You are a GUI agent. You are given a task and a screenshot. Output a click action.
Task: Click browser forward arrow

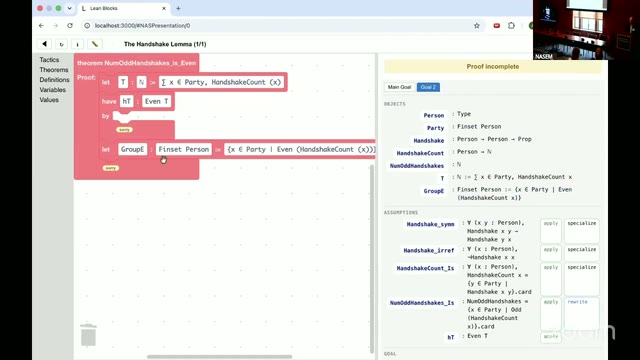tap(56, 25)
